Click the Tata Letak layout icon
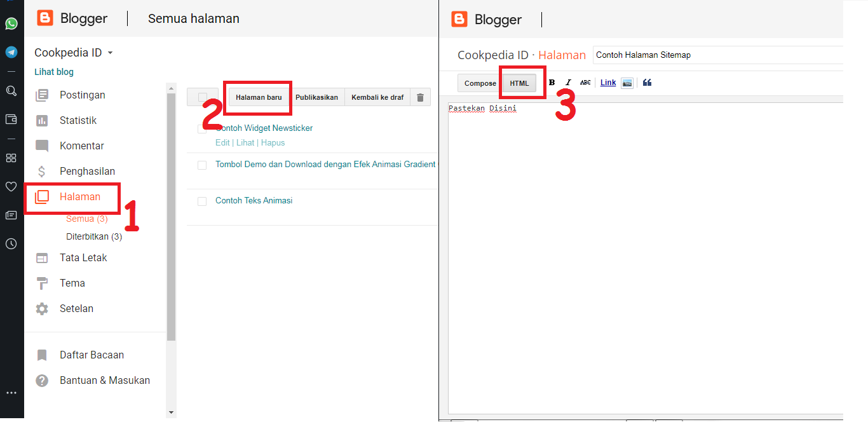The image size is (868, 422). pyautogui.click(x=42, y=258)
